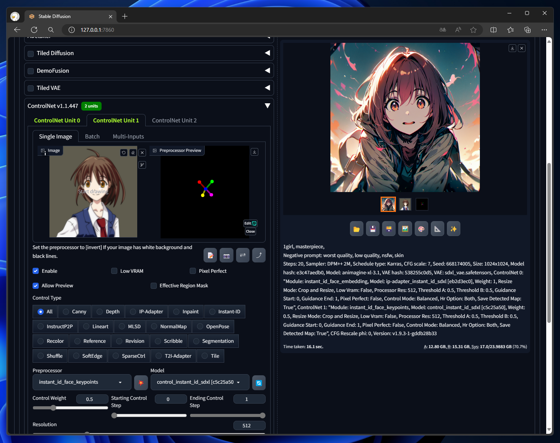Download the preprocessor preview image
This screenshot has width=560, height=443.
(254, 152)
